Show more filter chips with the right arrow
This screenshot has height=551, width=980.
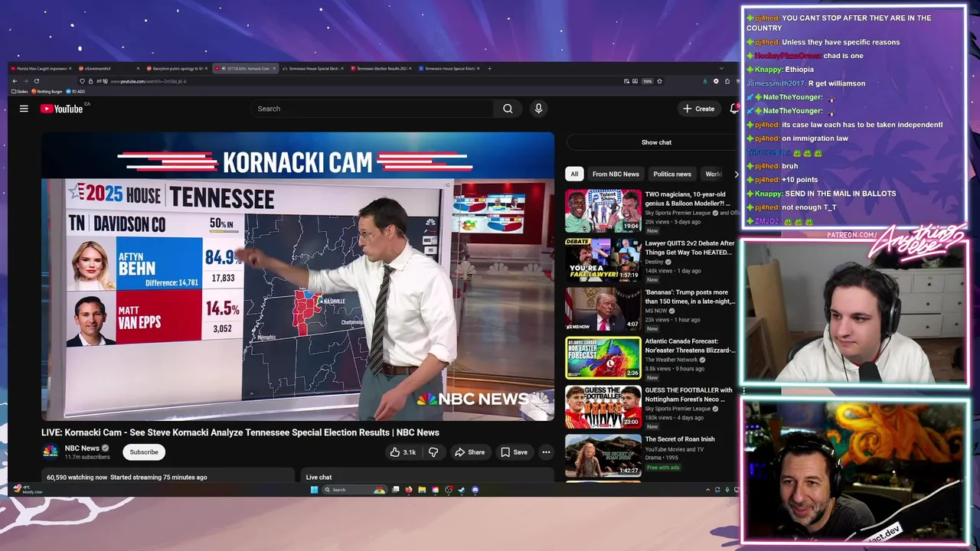[736, 174]
